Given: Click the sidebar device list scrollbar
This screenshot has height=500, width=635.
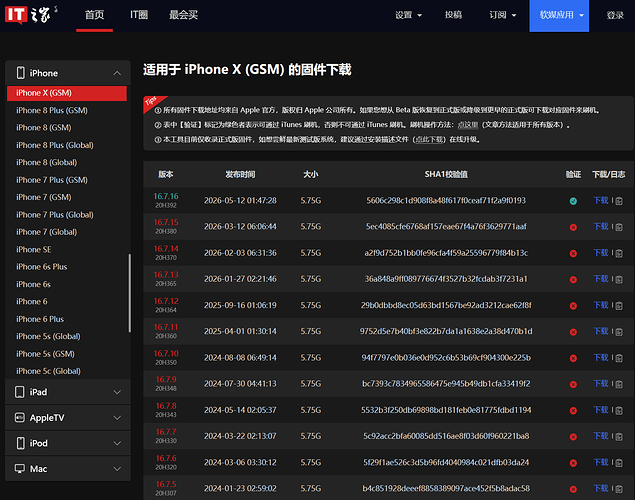Looking at the screenshot, I should click(x=130, y=293).
